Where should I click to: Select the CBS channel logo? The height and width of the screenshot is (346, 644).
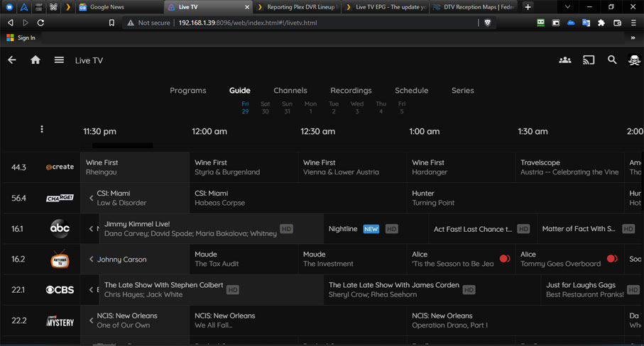[60, 290]
